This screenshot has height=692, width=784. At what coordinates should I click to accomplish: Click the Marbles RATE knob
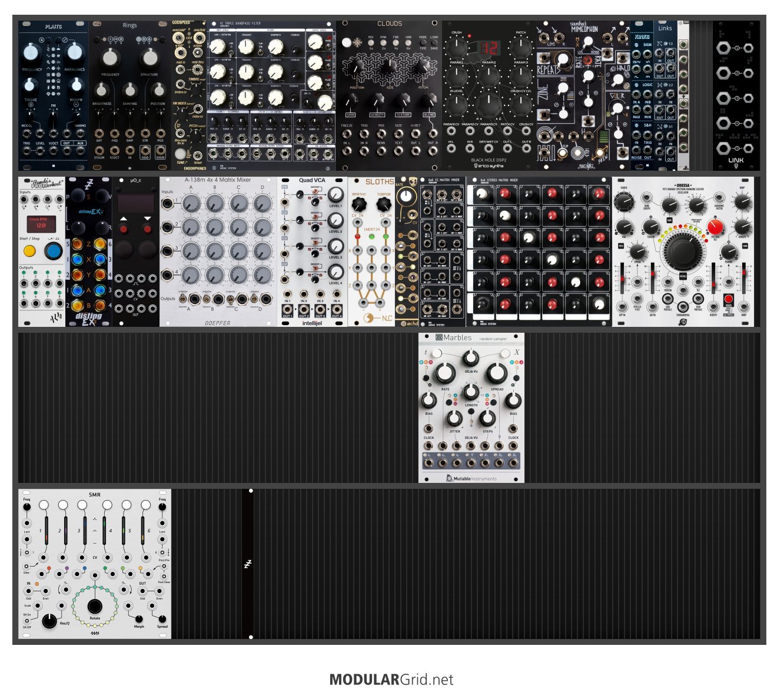pyautogui.click(x=445, y=373)
